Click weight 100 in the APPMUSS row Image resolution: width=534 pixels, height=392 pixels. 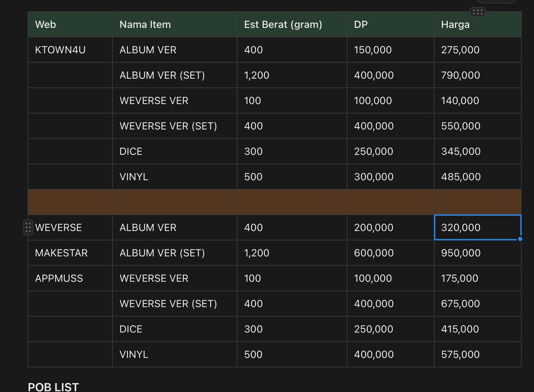(292, 278)
